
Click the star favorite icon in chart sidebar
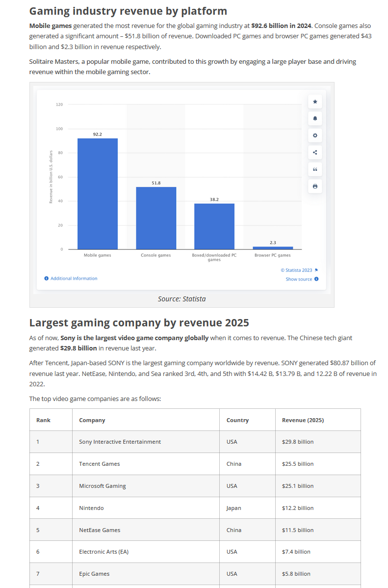click(315, 102)
